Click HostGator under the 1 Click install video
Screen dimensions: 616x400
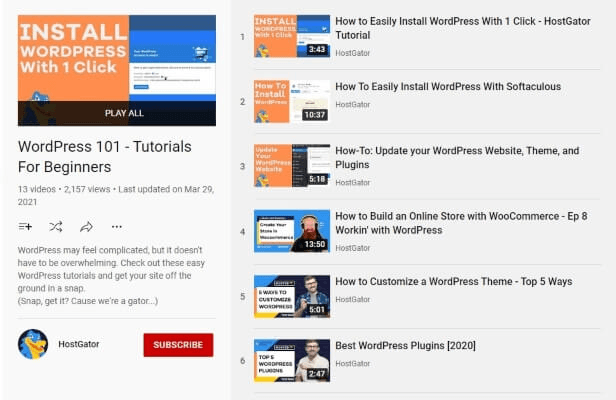pos(352,53)
